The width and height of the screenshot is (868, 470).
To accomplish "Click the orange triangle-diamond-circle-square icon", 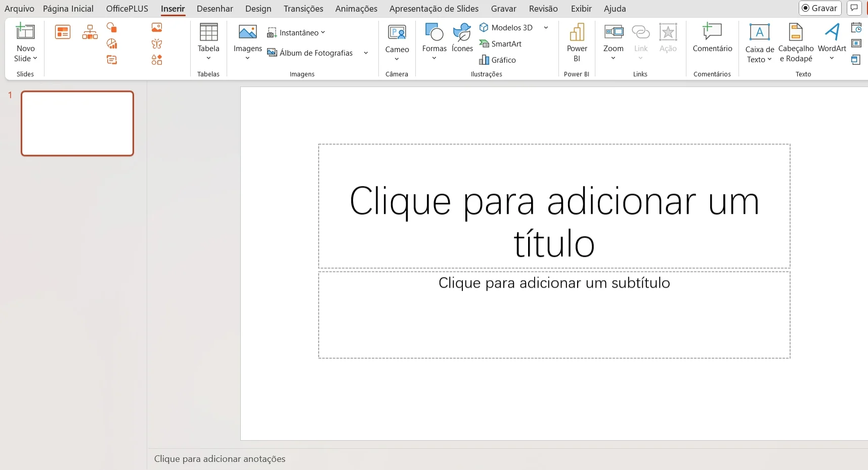I will pos(157,60).
